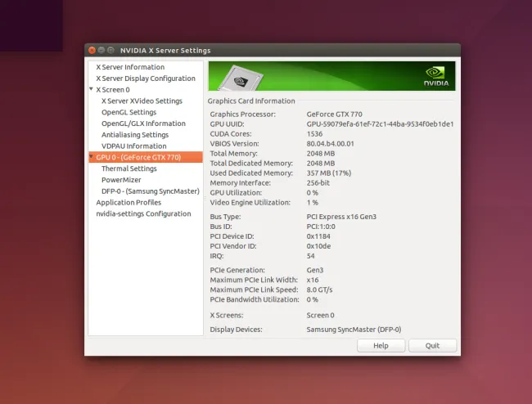
Task: Click the Quit button
Action: point(431,346)
